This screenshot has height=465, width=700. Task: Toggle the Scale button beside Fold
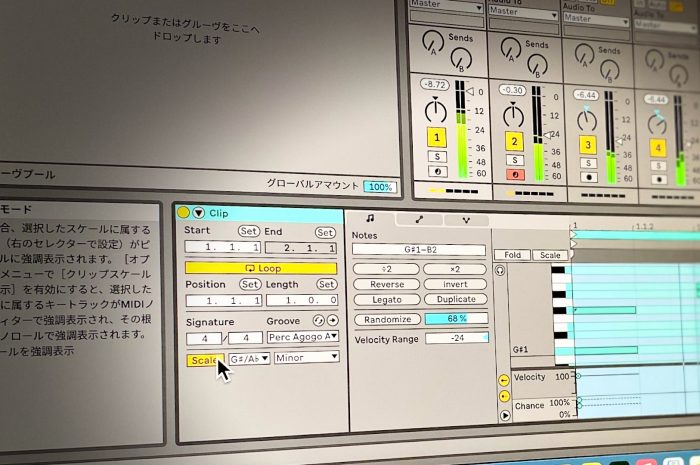pos(550,255)
